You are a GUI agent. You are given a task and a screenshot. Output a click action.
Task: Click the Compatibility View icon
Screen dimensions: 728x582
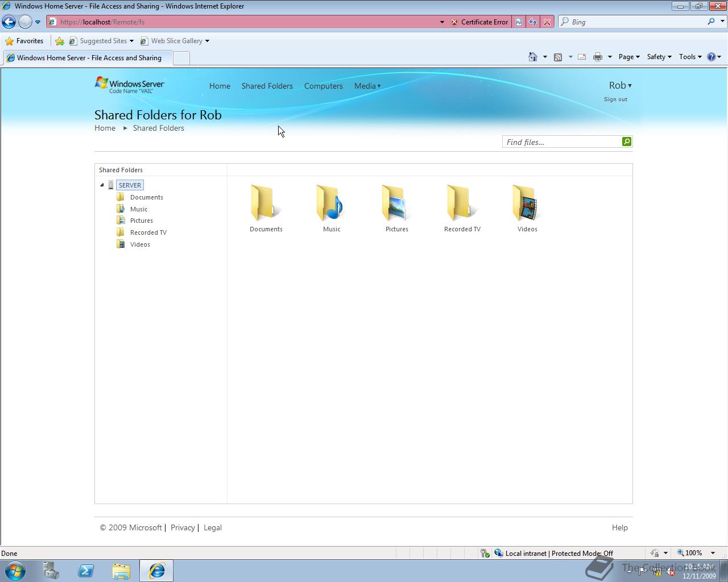click(519, 22)
